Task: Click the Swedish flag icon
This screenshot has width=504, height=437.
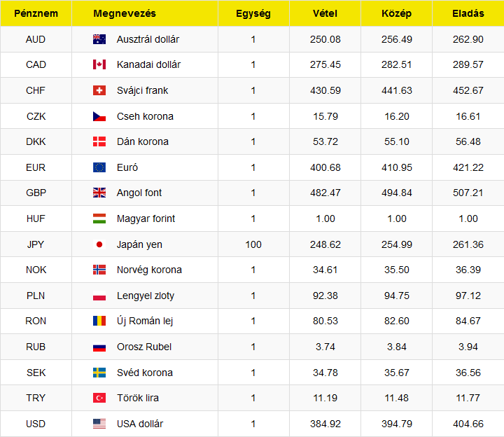Action: [x=99, y=373]
